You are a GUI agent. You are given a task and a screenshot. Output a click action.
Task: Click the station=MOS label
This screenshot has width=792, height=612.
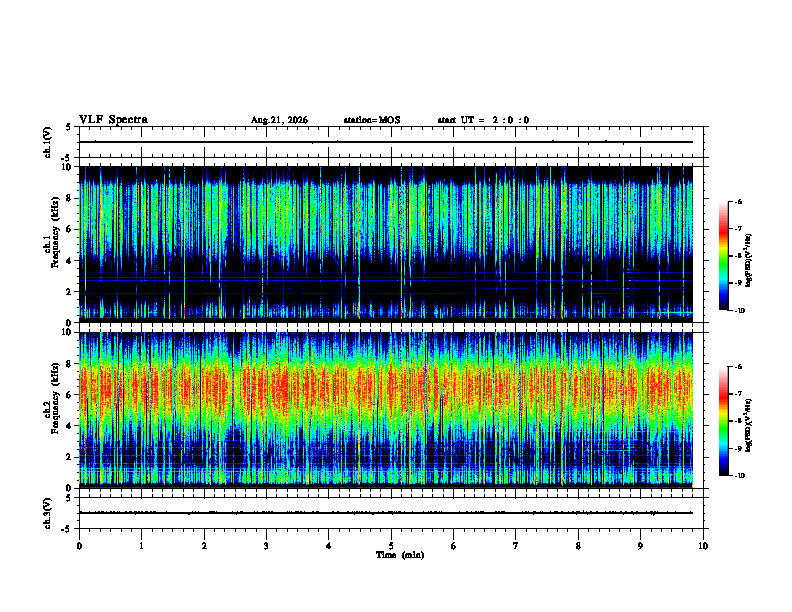[x=372, y=120]
